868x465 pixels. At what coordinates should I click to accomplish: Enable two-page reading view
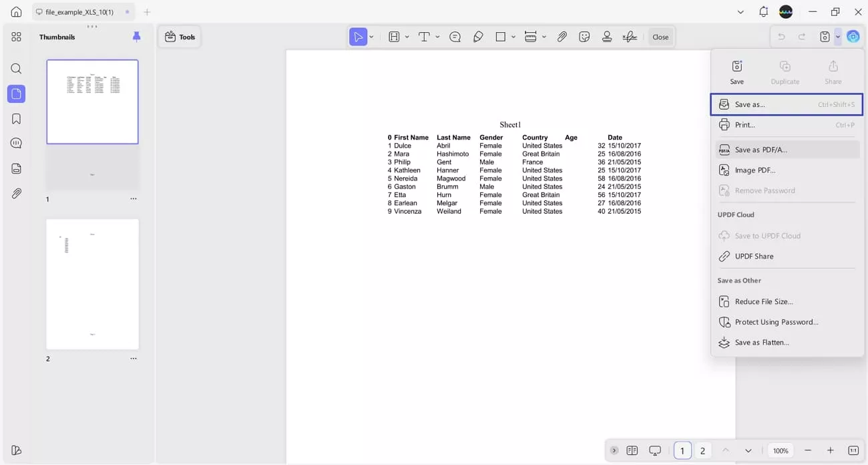632,450
